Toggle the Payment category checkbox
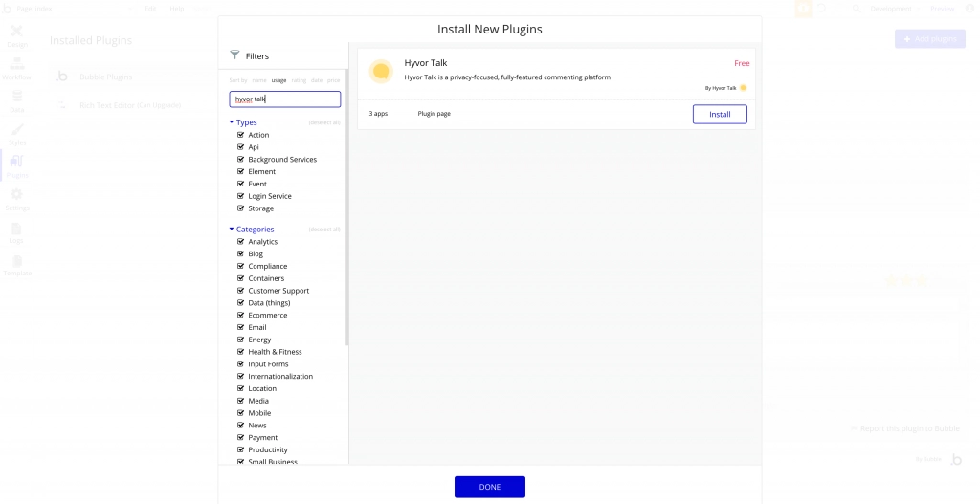980x504 pixels. [240, 437]
